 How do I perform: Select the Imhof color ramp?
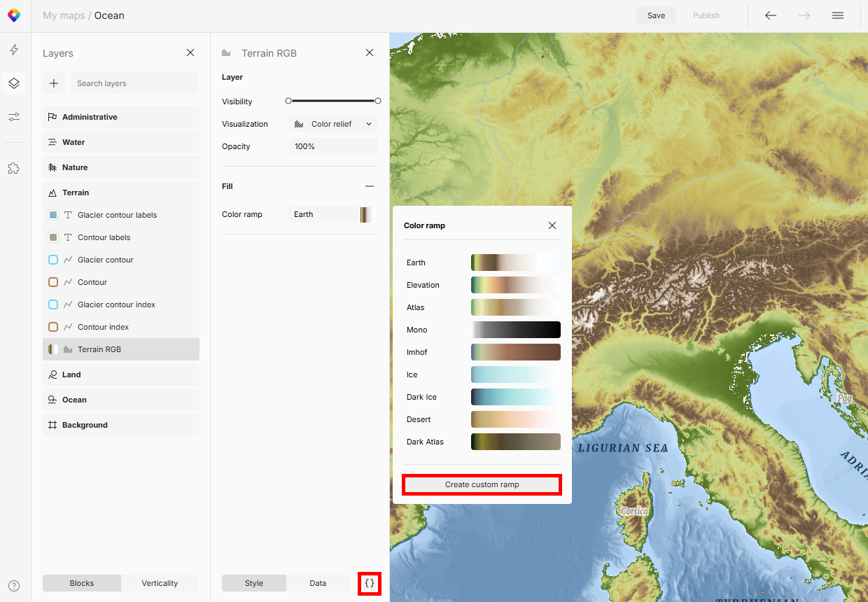(515, 352)
